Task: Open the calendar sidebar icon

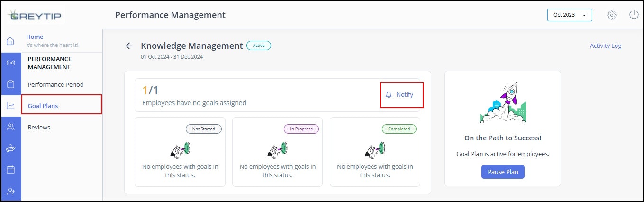Action: pos(10,170)
